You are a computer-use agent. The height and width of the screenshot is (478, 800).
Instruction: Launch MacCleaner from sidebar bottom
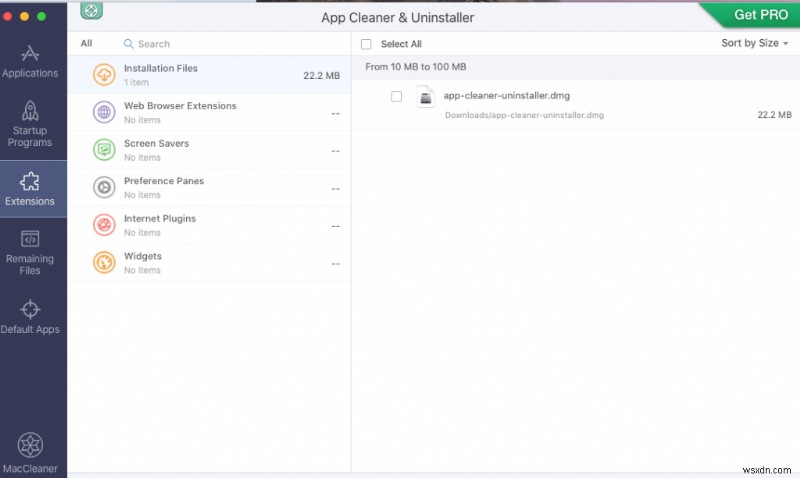pos(30,452)
